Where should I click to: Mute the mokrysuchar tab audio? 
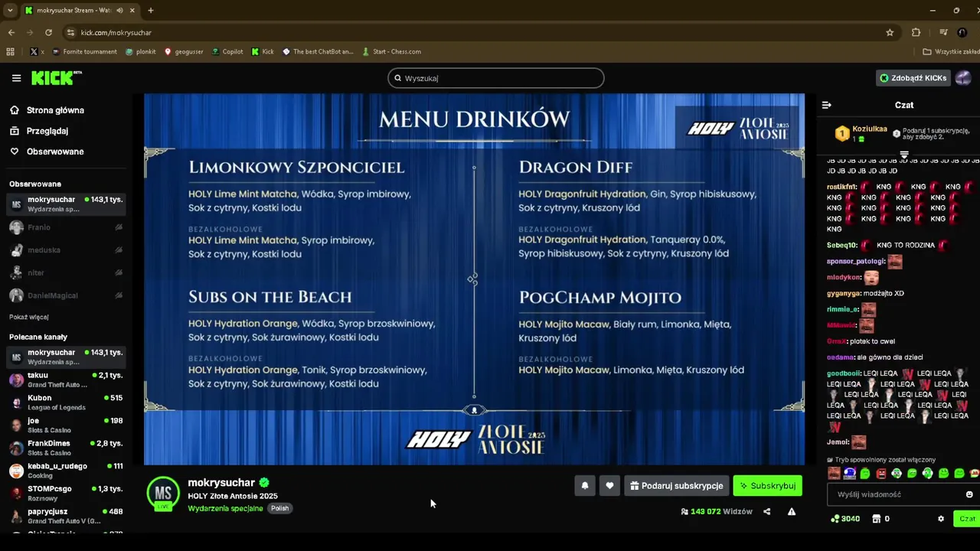point(119,11)
